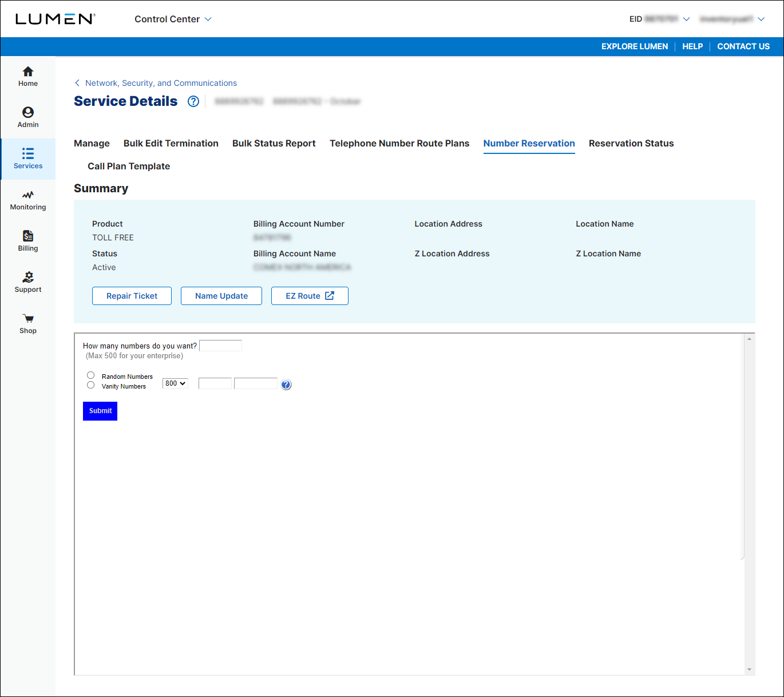Click the blue help icon beside vanity number fields
This screenshot has height=697, width=784.
(x=286, y=385)
